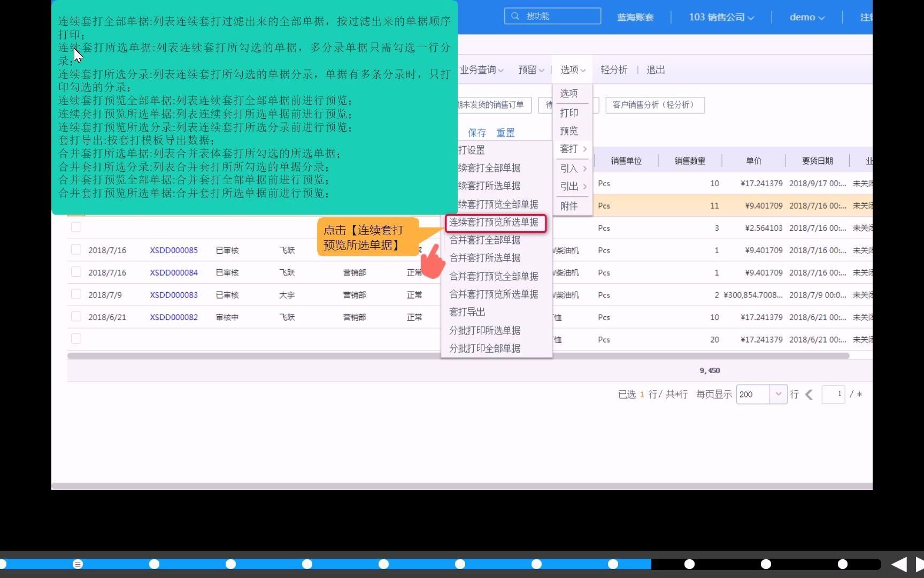Expand the 套打 submenu

pos(573,149)
